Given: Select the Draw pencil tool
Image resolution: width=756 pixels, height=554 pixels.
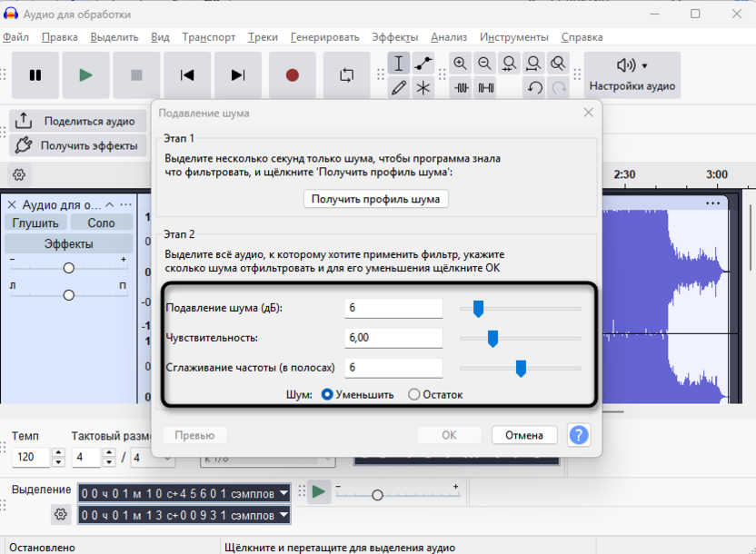Looking at the screenshot, I should 399,88.
